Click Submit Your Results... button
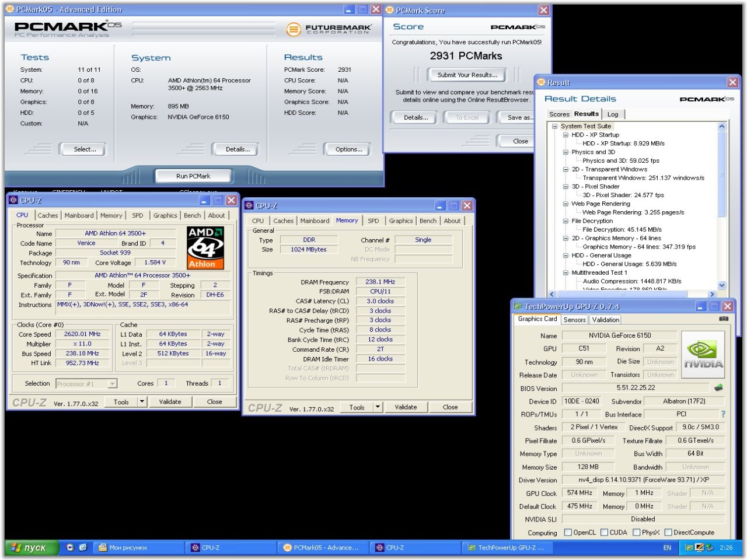 point(467,75)
